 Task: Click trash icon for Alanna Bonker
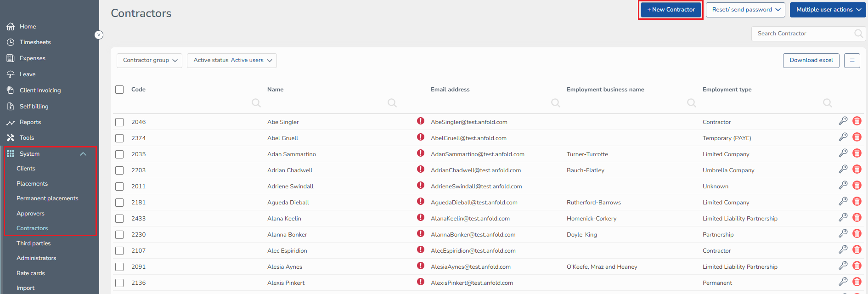pyautogui.click(x=857, y=233)
